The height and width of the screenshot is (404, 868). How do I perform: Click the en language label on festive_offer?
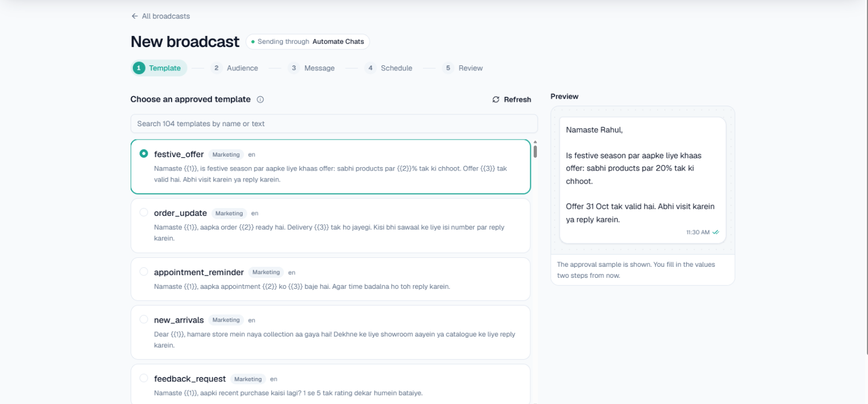point(252,154)
